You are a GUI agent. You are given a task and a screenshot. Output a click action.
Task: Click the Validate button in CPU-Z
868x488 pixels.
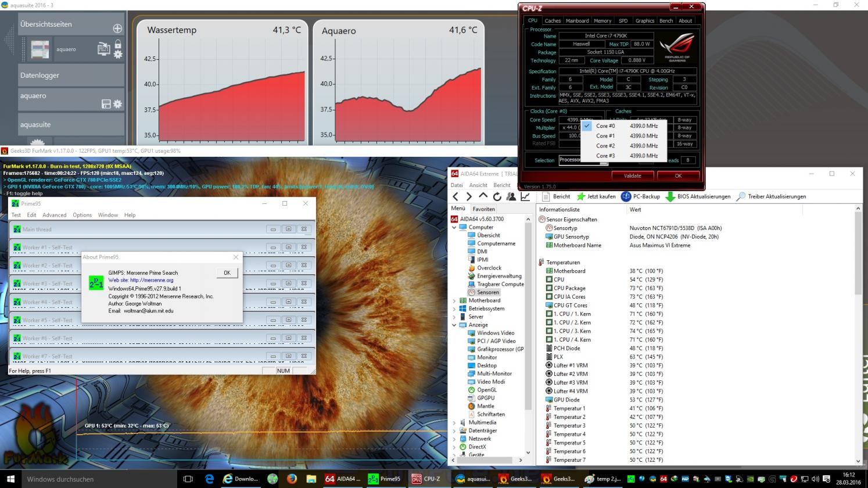tap(632, 175)
